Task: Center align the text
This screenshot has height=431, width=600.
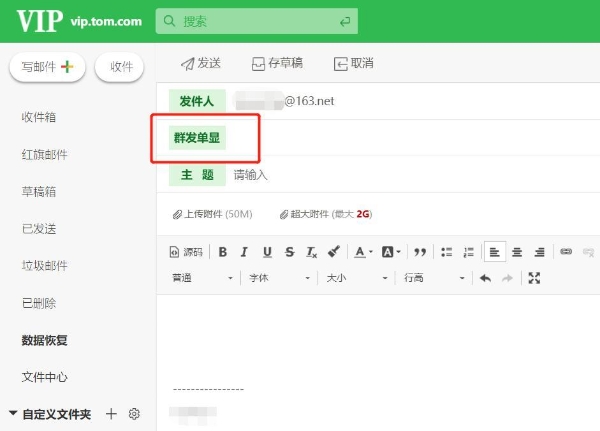Action: (517, 252)
